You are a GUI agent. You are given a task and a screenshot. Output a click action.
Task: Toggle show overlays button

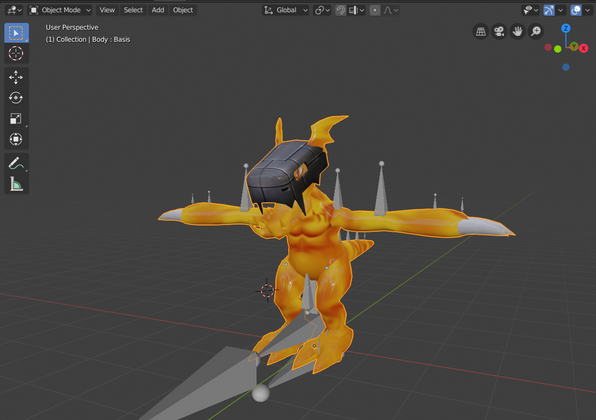point(575,10)
